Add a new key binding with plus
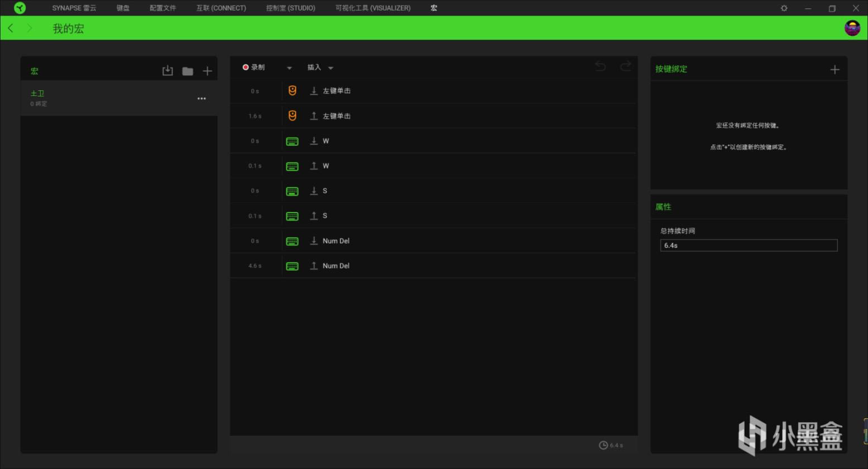The image size is (868, 469). tap(835, 69)
